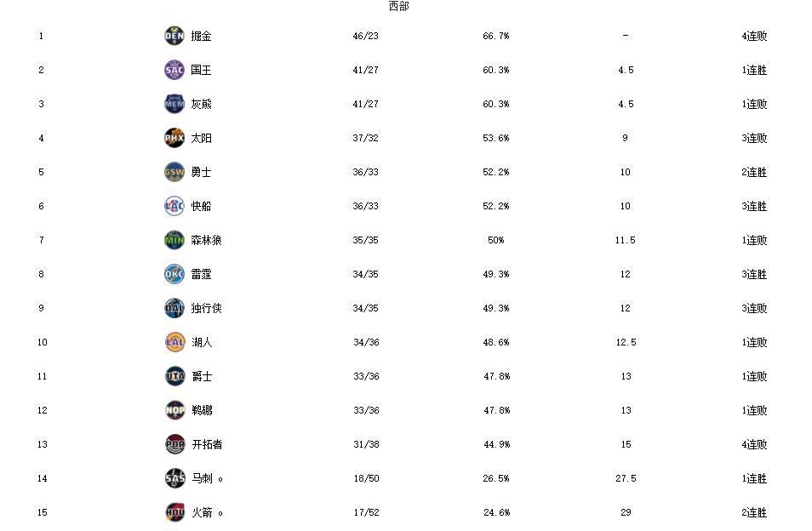Select the Pelicans NOP logo
The width and height of the screenshot is (812, 531).
click(x=174, y=410)
